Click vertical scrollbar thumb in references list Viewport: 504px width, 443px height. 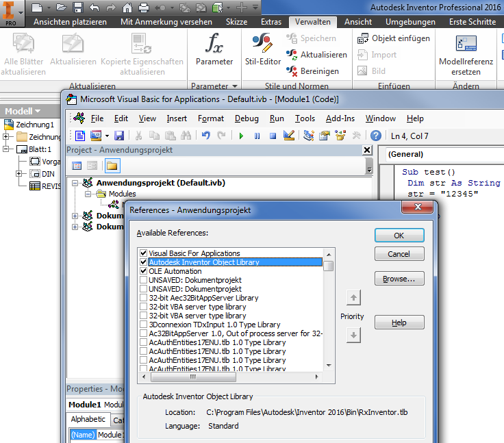pos(329,266)
